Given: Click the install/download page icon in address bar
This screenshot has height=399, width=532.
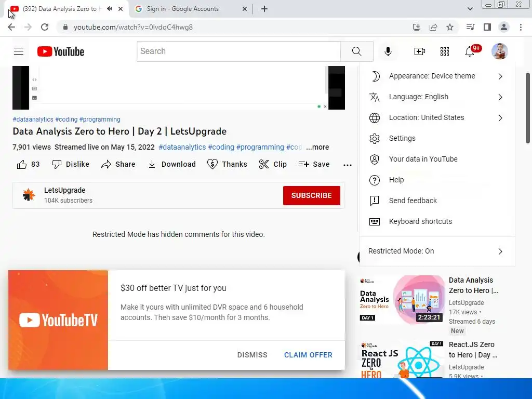Looking at the screenshot, I should [416, 27].
